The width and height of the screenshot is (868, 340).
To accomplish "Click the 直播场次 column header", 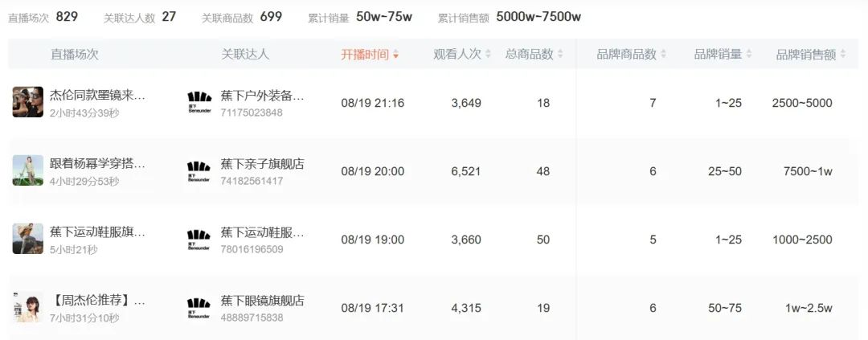I will 75,55.
